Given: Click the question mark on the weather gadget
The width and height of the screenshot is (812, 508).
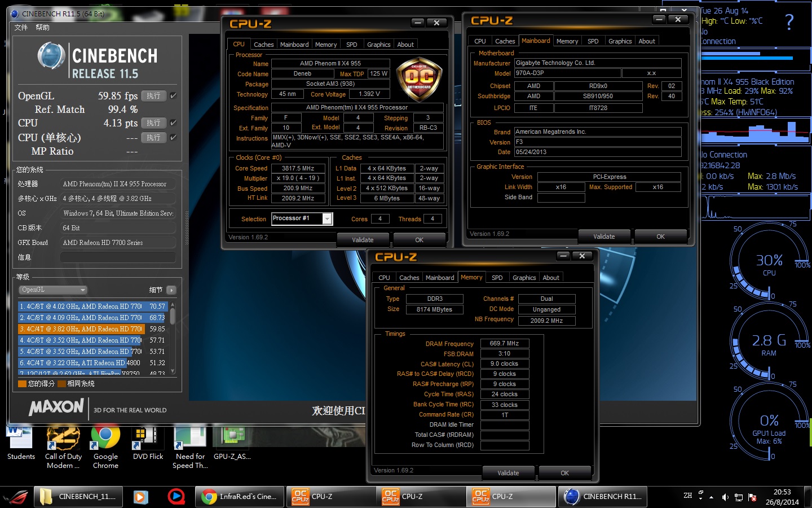Looking at the screenshot, I should [789, 22].
